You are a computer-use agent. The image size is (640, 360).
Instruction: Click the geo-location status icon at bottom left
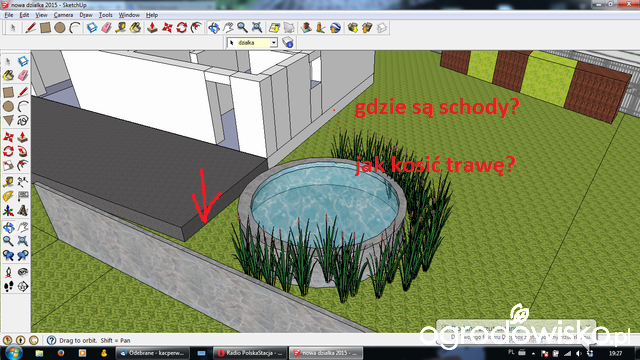(7, 340)
